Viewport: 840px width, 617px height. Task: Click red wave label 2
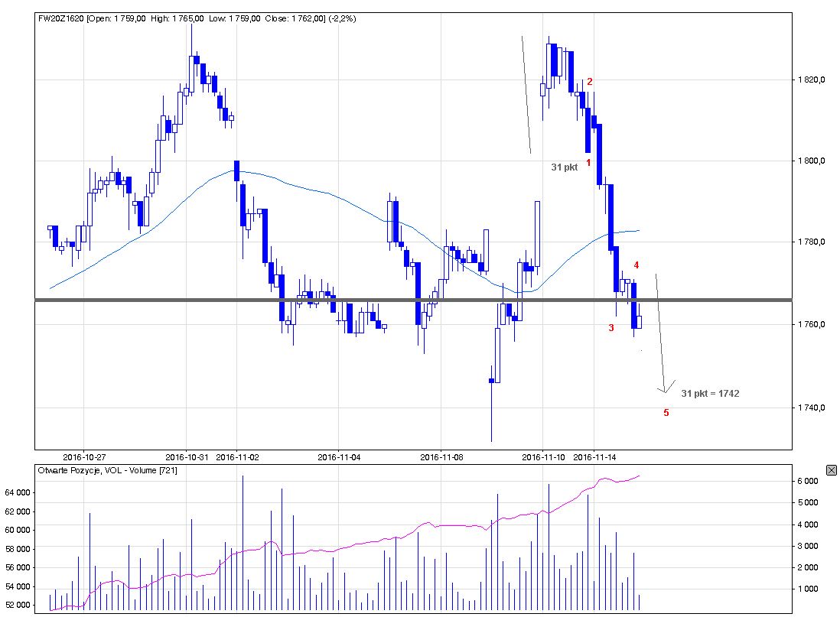click(x=590, y=81)
